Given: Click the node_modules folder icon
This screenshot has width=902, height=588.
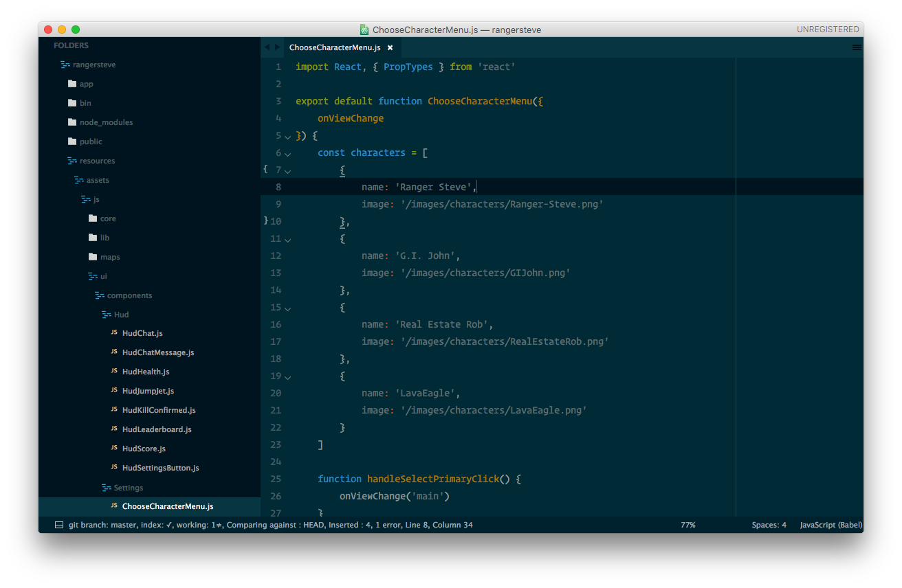Looking at the screenshot, I should (72, 122).
